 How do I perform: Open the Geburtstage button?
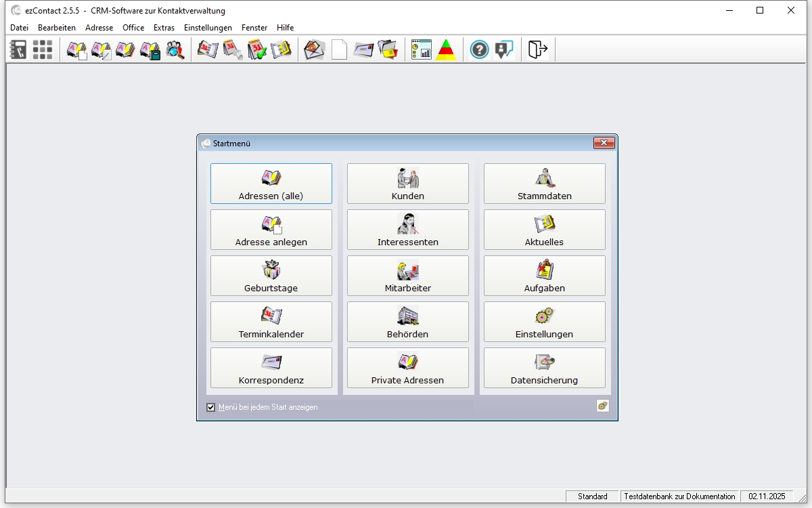(271, 276)
